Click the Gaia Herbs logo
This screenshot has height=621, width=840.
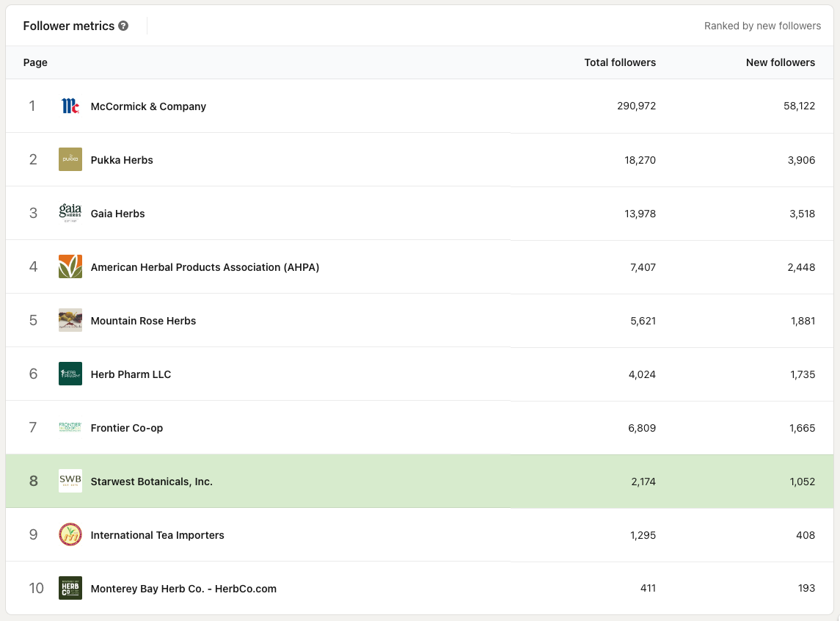tap(70, 214)
